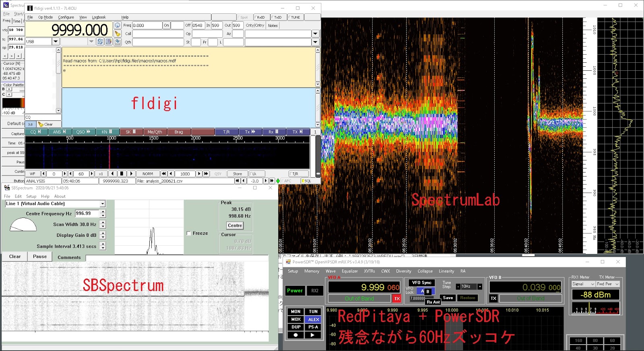Click the minus tune step button in PowerSDR
Viewport: 644px width, 351px height.
(x=458, y=287)
